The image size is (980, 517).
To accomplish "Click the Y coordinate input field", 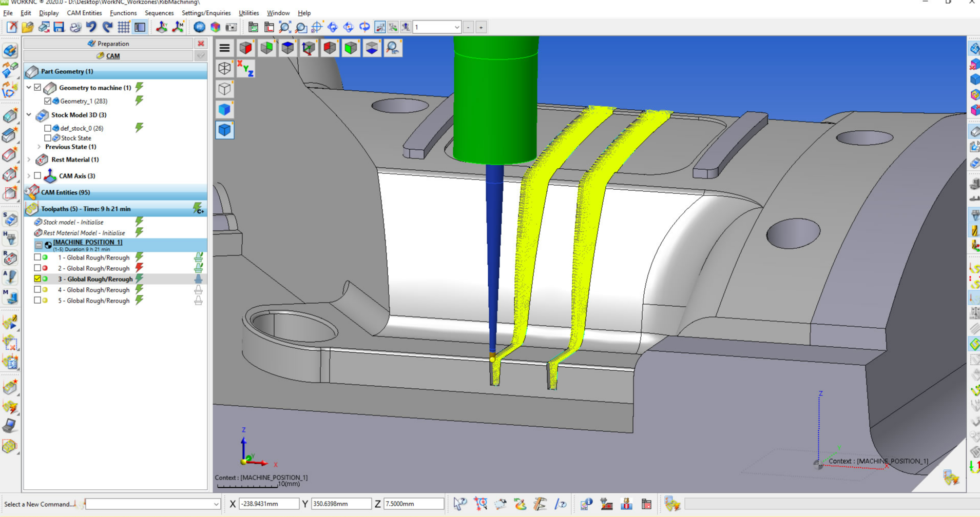I will click(341, 504).
